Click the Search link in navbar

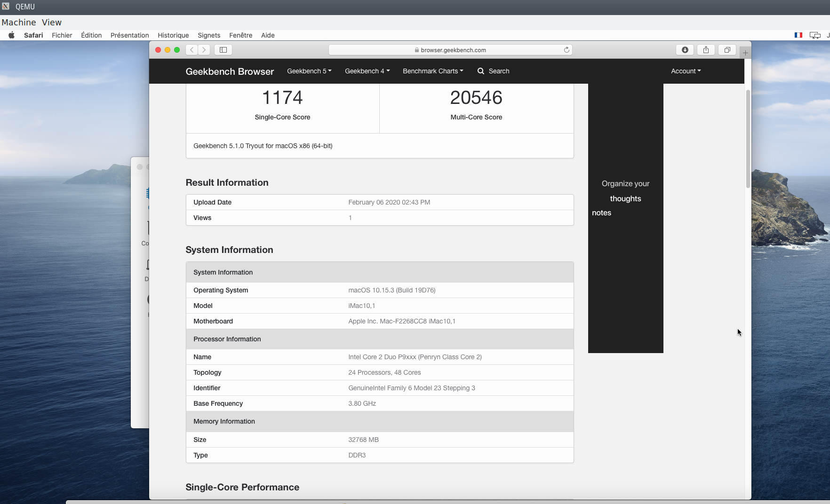point(499,71)
